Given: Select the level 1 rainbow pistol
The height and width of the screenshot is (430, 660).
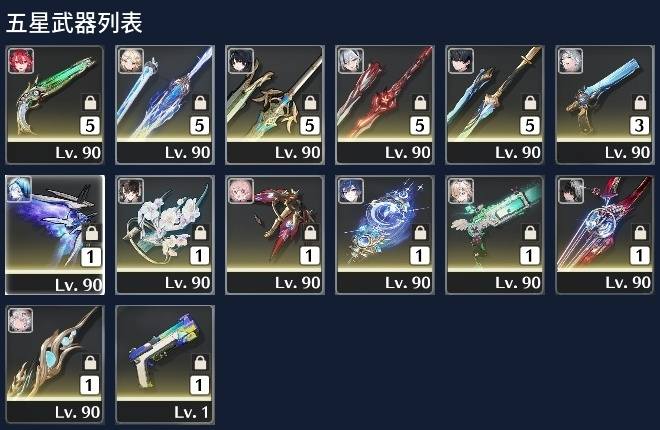Looking at the screenshot, I should pyautogui.click(x=165, y=364).
